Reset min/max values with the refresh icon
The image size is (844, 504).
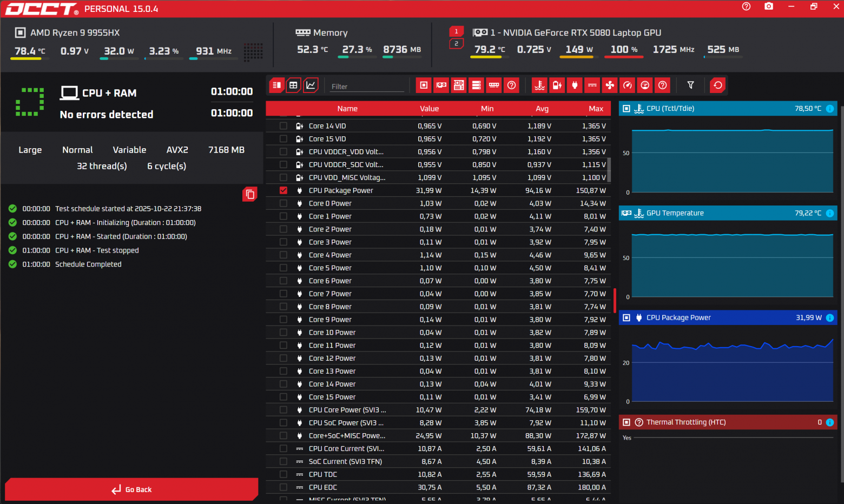pyautogui.click(x=717, y=85)
